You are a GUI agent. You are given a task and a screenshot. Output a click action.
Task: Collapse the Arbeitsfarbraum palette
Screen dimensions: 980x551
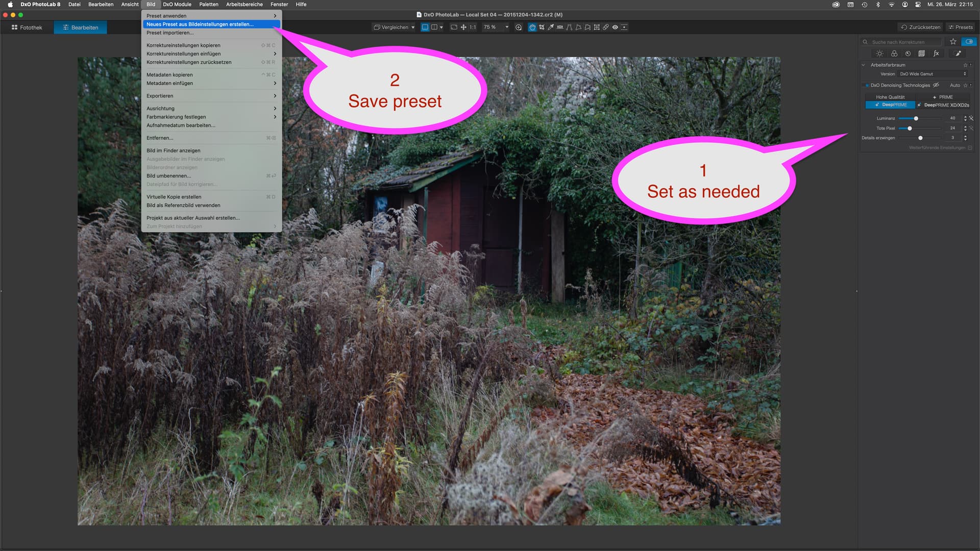coord(863,65)
